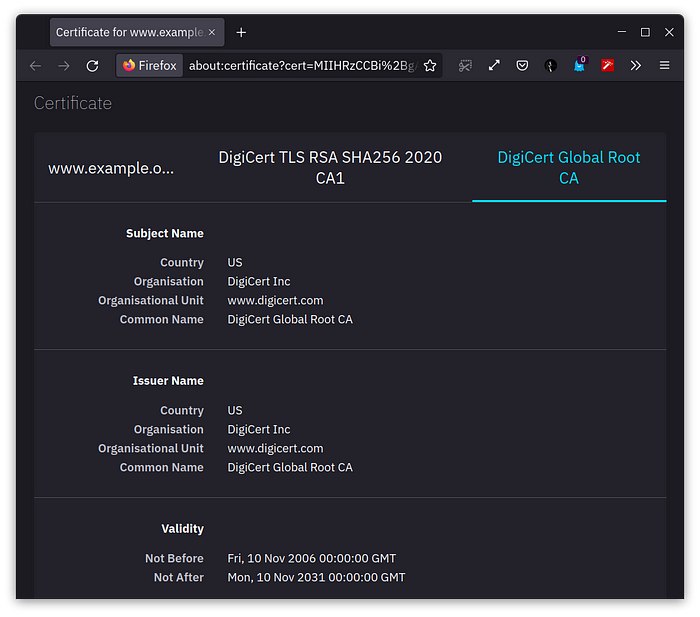
Task: Click Issuer Name www.digicert.com value
Action: [275, 448]
